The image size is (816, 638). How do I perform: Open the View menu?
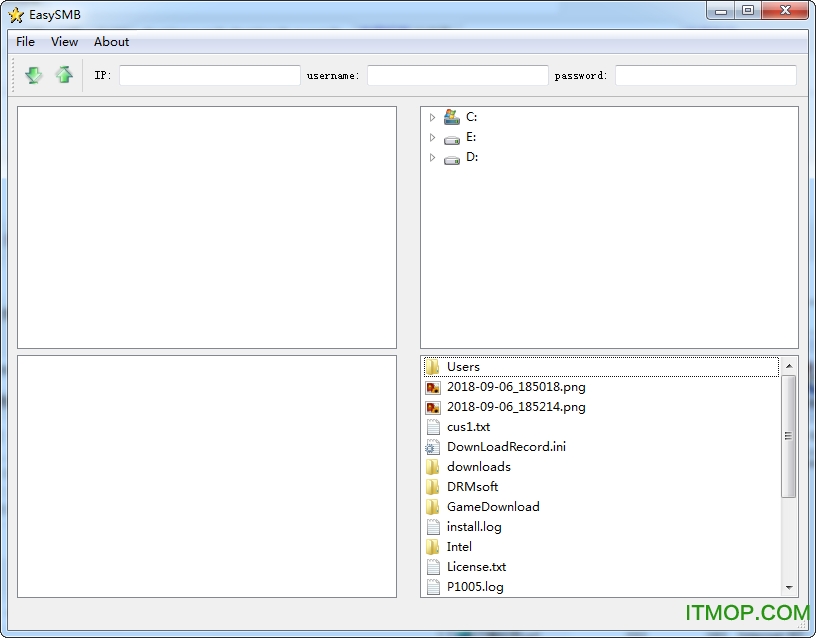click(64, 42)
